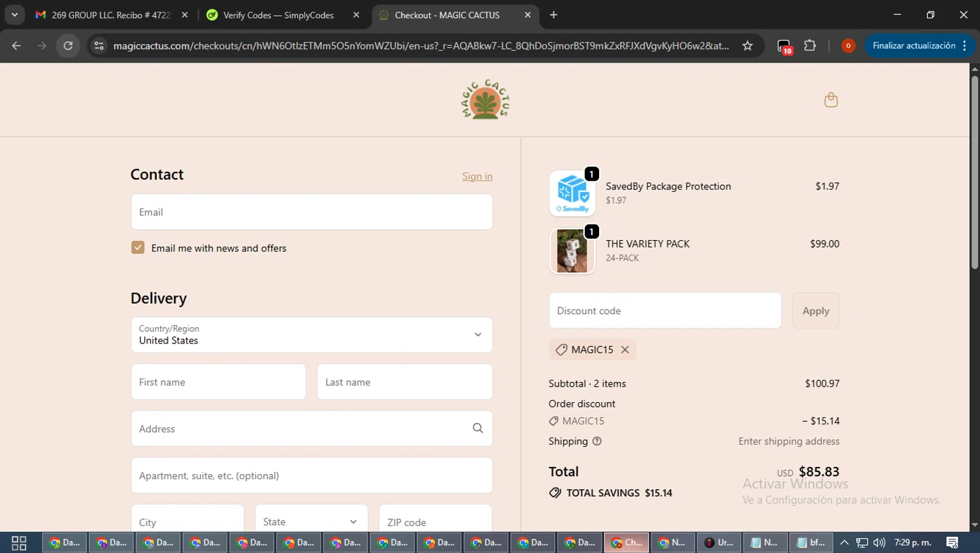Click the subtotal amount $100.97
980x553 pixels.
pyautogui.click(x=823, y=383)
